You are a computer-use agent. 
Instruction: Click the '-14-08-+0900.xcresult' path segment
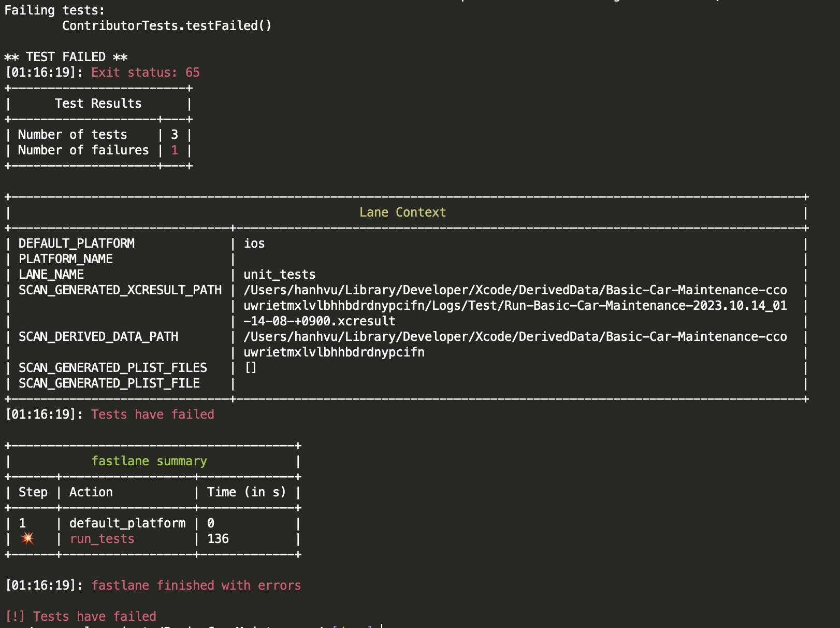point(320,321)
